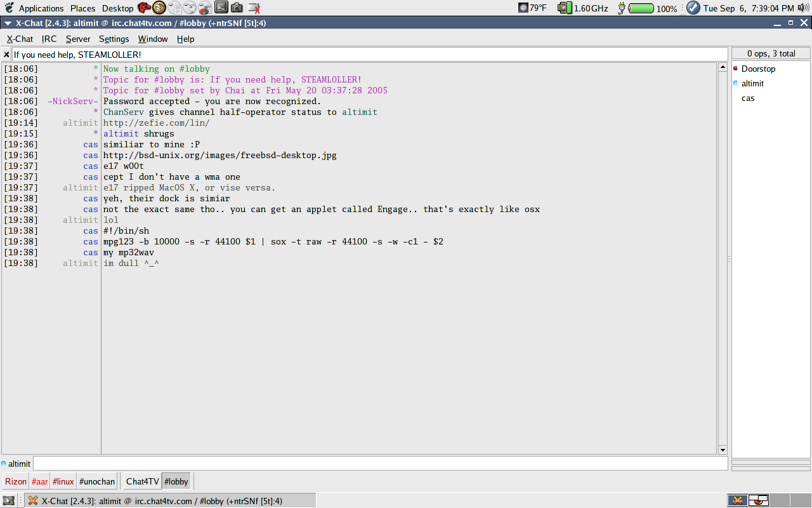Open the GNOME foot Applications icon
812x508 pixels.
9,8
